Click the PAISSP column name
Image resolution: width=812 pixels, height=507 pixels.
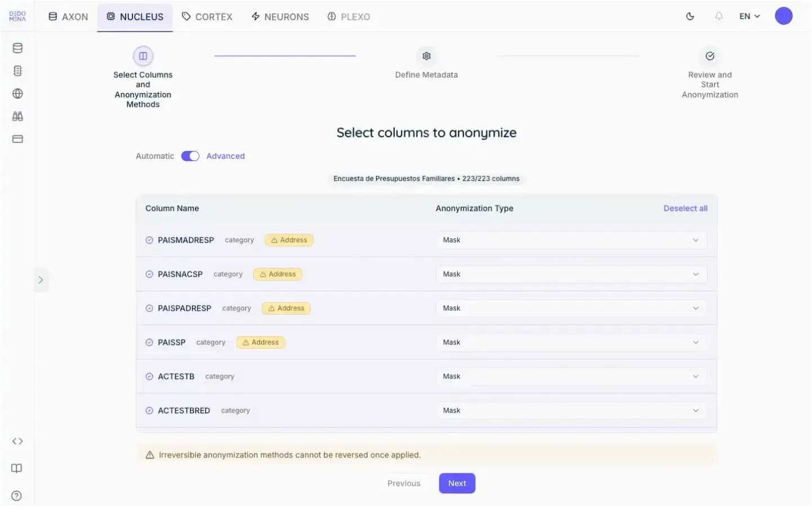pos(172,343)
